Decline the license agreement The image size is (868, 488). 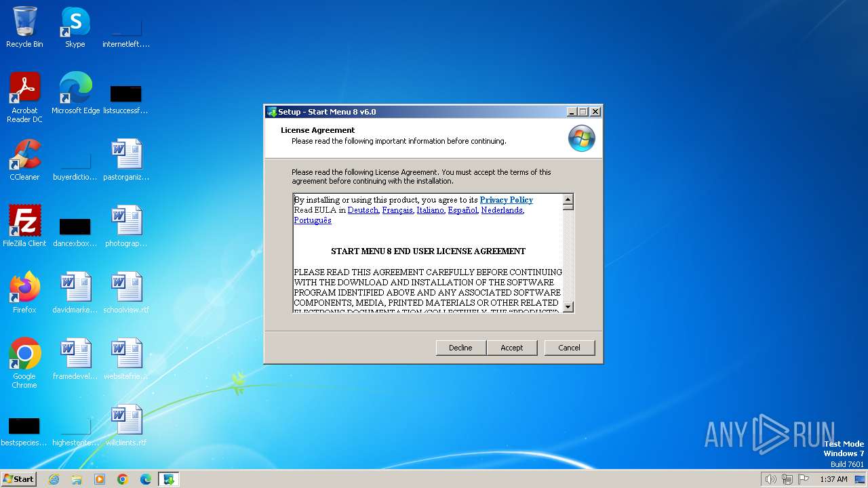[460, 348]
